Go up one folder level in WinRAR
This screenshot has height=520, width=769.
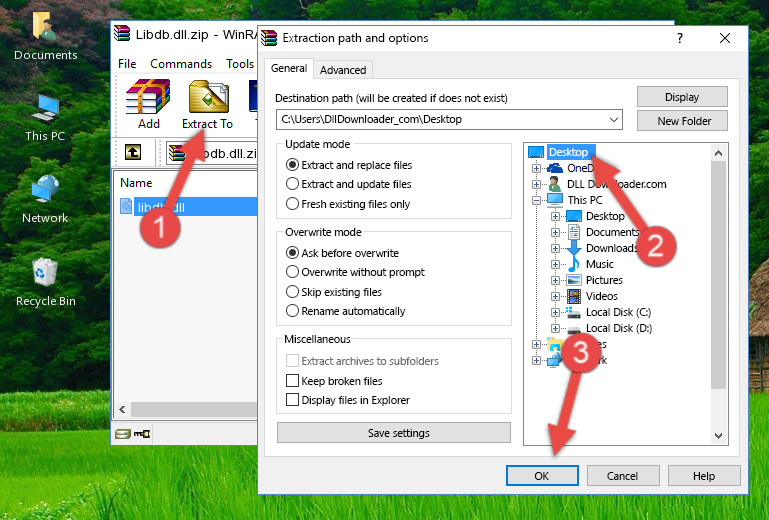pos(133,152)
